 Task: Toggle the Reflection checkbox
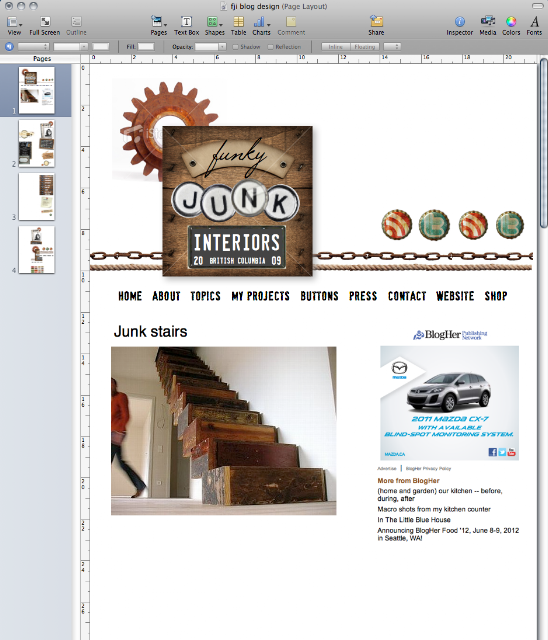(x=270, y=47)
